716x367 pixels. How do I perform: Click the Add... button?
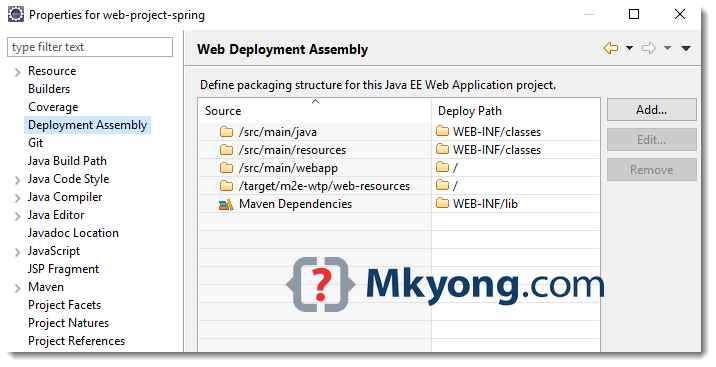(x=652, y=110)
